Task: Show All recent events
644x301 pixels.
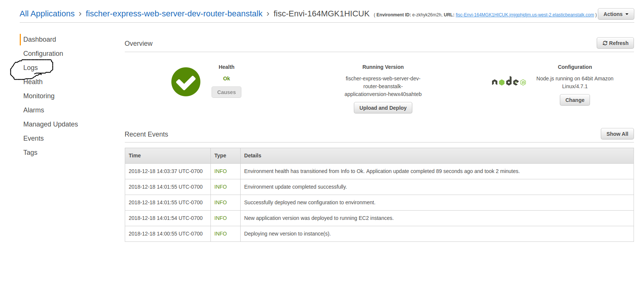Action: point(617,134)
